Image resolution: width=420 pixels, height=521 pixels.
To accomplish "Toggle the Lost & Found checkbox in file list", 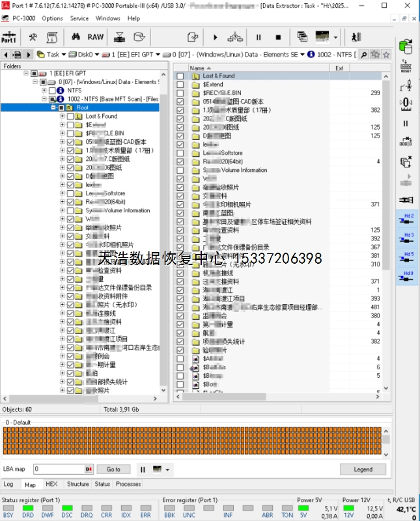I will coord(180,76).
